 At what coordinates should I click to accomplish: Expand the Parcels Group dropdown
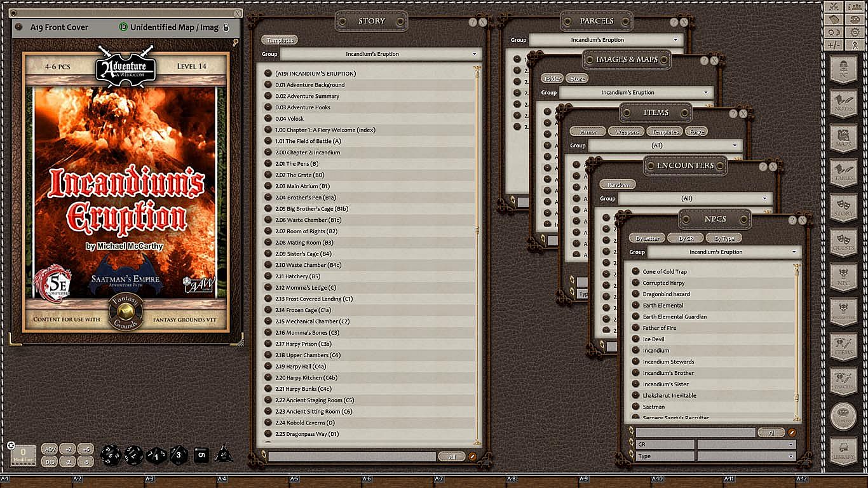pyautogui.click(x=606, y=40)
